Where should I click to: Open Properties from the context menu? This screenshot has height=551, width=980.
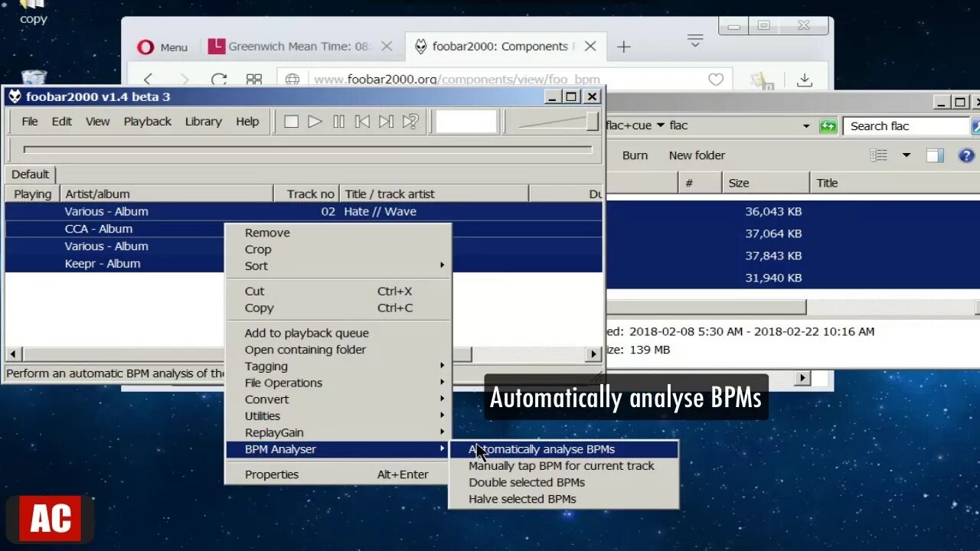(338, 474)
